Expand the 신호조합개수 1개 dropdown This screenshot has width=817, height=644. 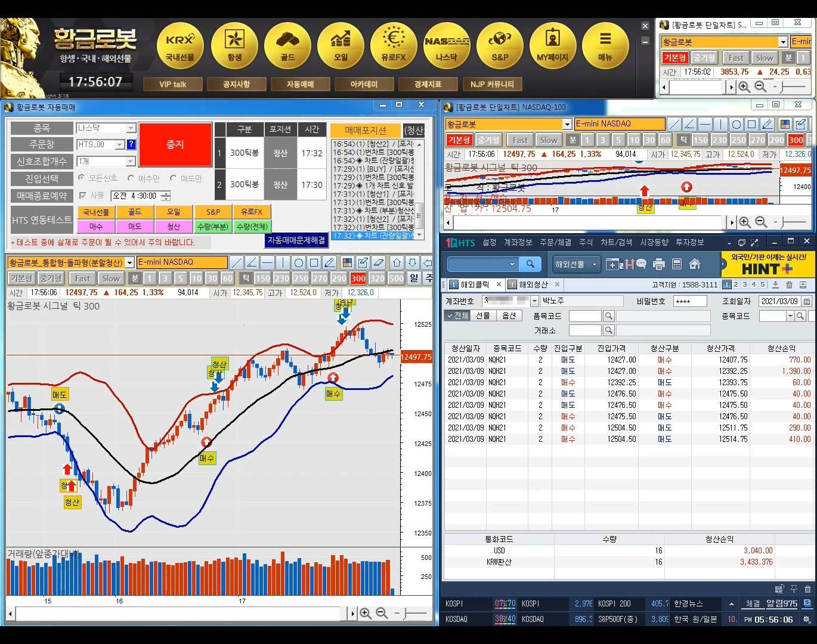tap(131, 162)
